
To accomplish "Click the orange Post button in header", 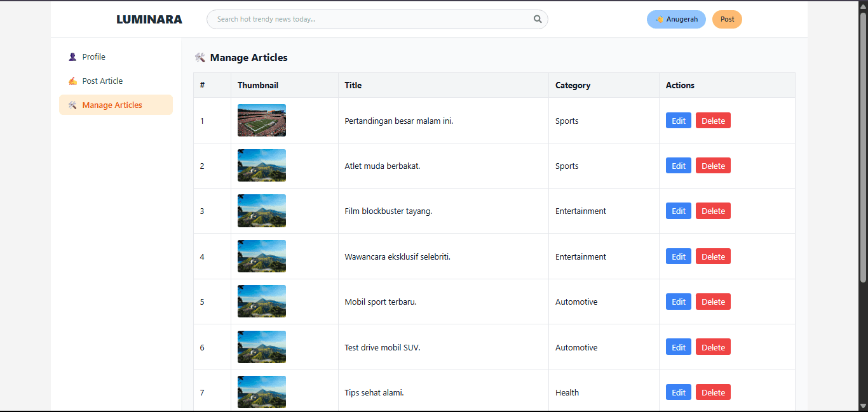I will (727, 20).
